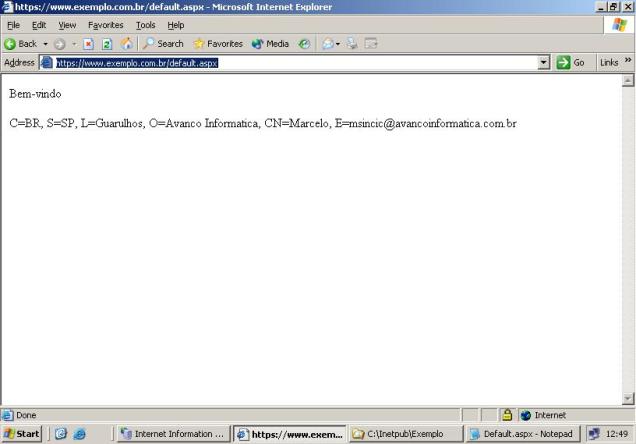Open the File menu

pyautogui.click(x=15, y=25)
